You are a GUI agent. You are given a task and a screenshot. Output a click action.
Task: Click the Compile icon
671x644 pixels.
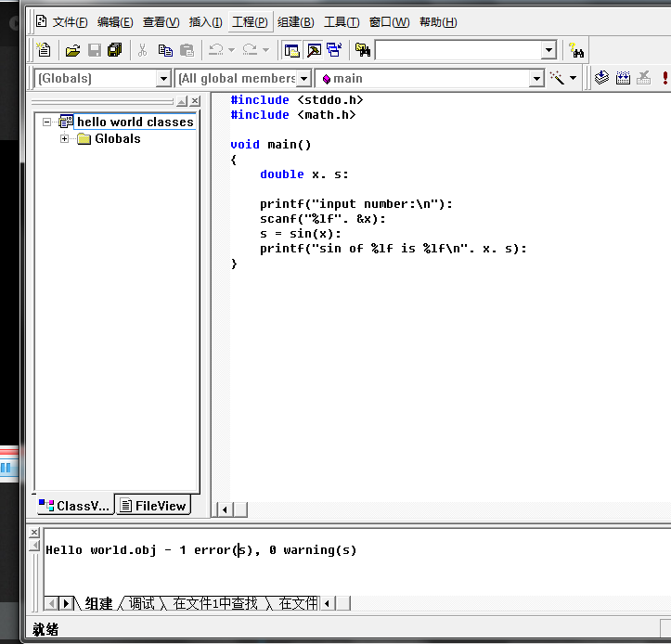click(601, 78)
